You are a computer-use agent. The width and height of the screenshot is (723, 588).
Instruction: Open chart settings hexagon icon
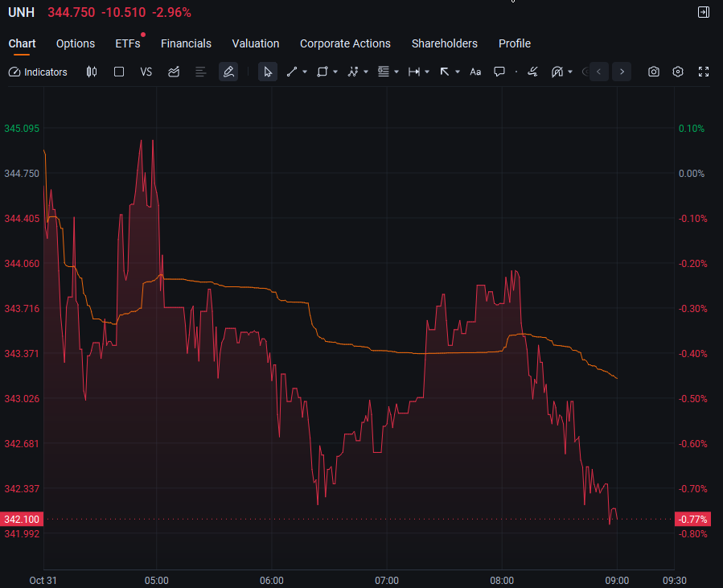pos(678,72)
